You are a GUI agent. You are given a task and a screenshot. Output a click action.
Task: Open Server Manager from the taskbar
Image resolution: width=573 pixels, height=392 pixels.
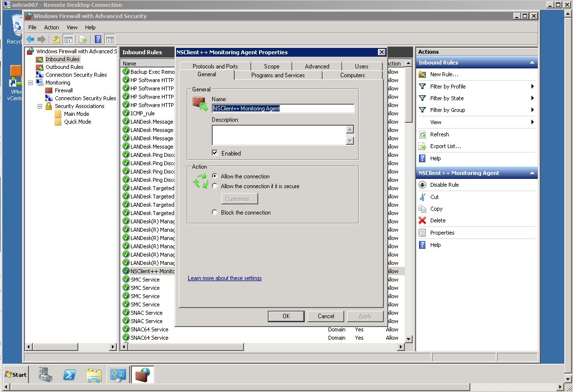tap(45, 375)
